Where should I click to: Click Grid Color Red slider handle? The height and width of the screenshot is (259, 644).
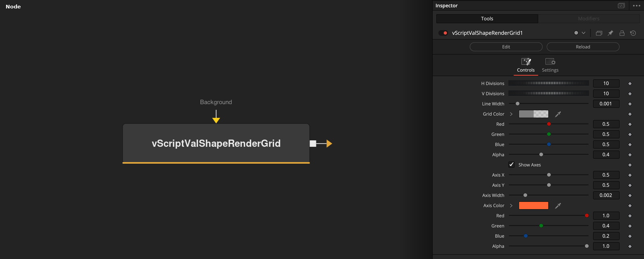(549, 124)
